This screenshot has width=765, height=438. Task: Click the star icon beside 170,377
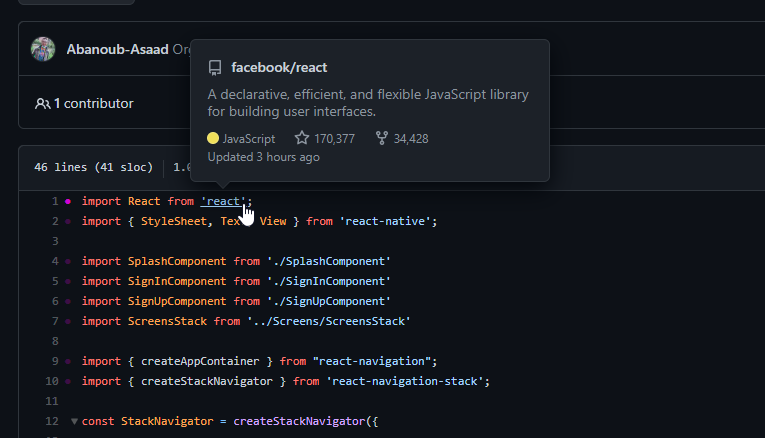coord(302,139)
